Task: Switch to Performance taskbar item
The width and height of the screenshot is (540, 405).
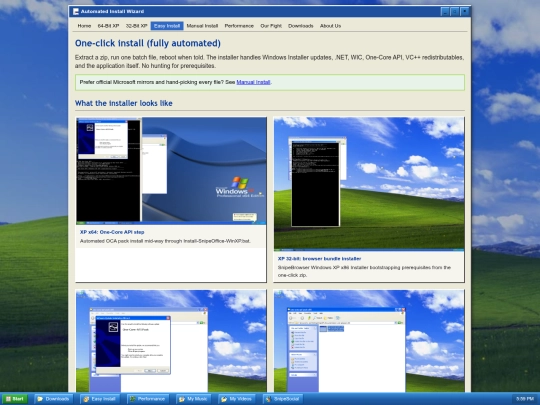Action: click(x=148, y=399)
